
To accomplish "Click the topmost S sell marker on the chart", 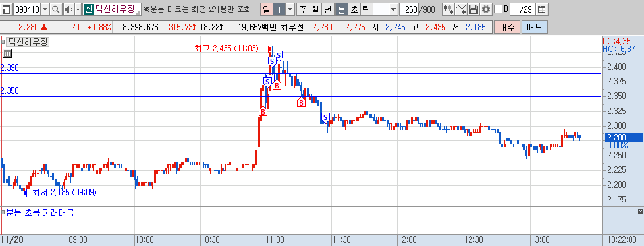I will tap(279, 55).
